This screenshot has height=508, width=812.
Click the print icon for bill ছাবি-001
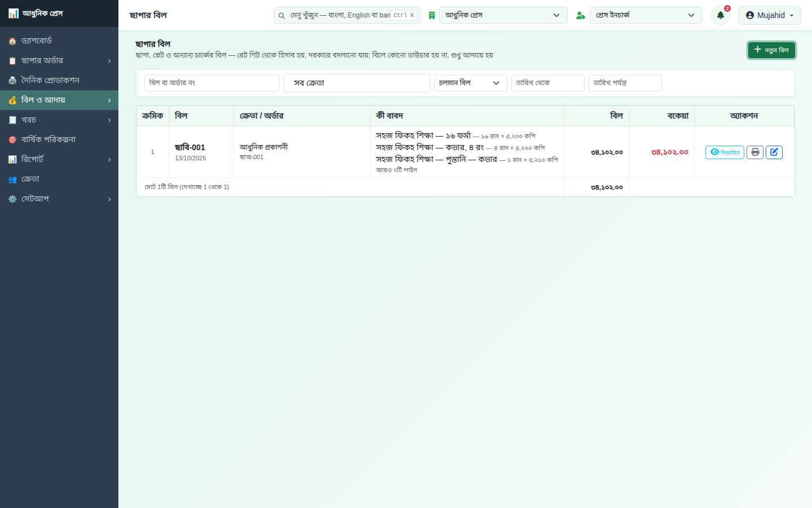click(x=755, y=152)
